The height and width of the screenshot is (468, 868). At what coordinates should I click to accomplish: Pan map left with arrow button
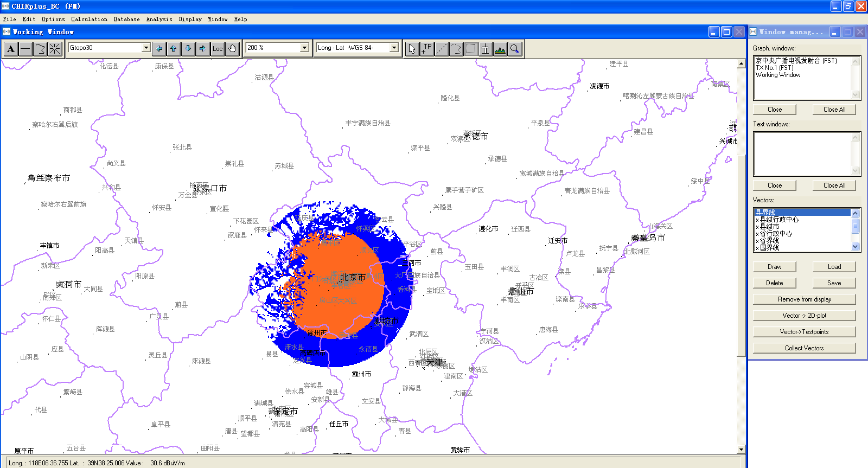159,49
